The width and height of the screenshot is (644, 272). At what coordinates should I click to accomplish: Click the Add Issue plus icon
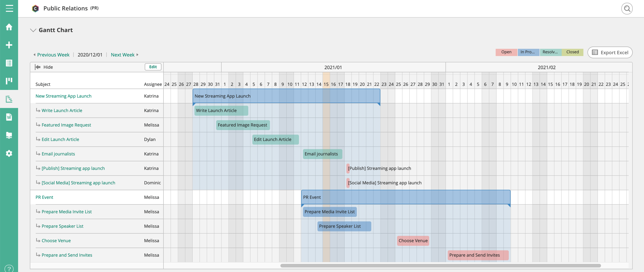coord(9,45)
